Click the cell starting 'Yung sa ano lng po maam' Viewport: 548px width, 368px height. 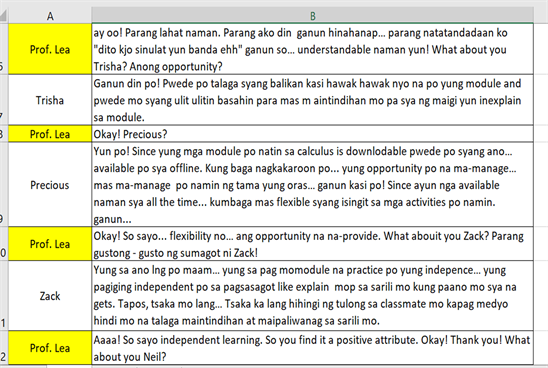pyautogui.click(x=312, y=296)
